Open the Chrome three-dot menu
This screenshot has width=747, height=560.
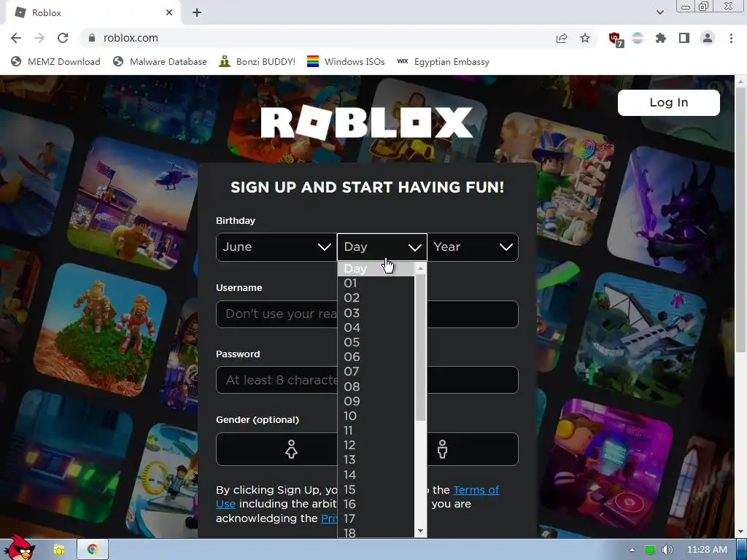[731, 38]
